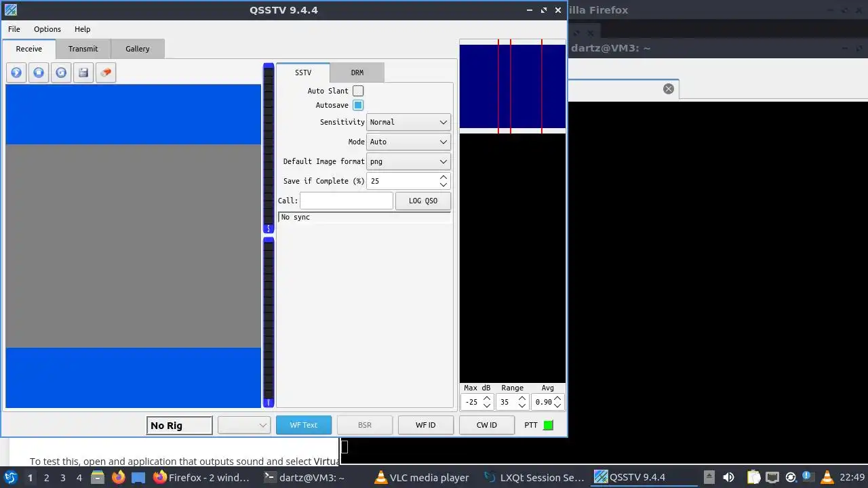The height and width of the screenshot is (488, 868).
Task: Open the volume control in the system tray
Action: click(728, 477)
